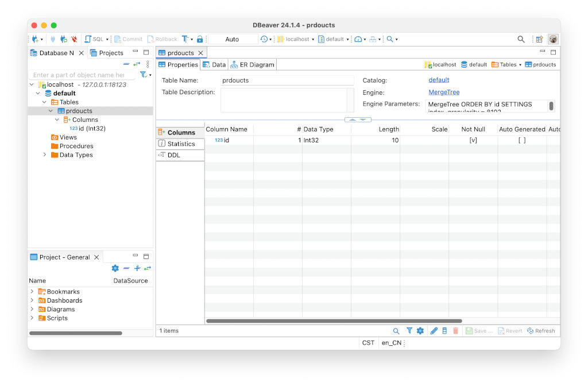
Task: Click the transaction log clock icon
Action: pos(264,39)
